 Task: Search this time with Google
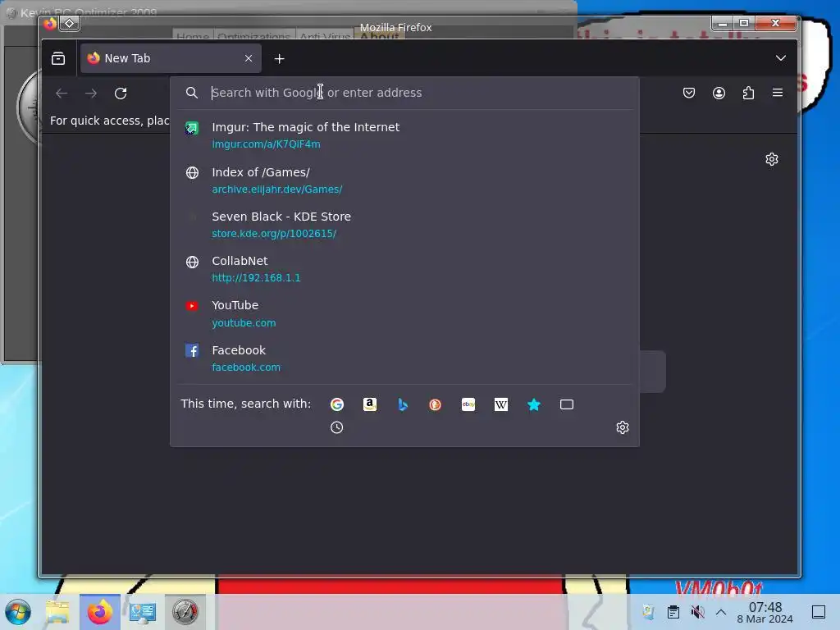tap(337, 404)
